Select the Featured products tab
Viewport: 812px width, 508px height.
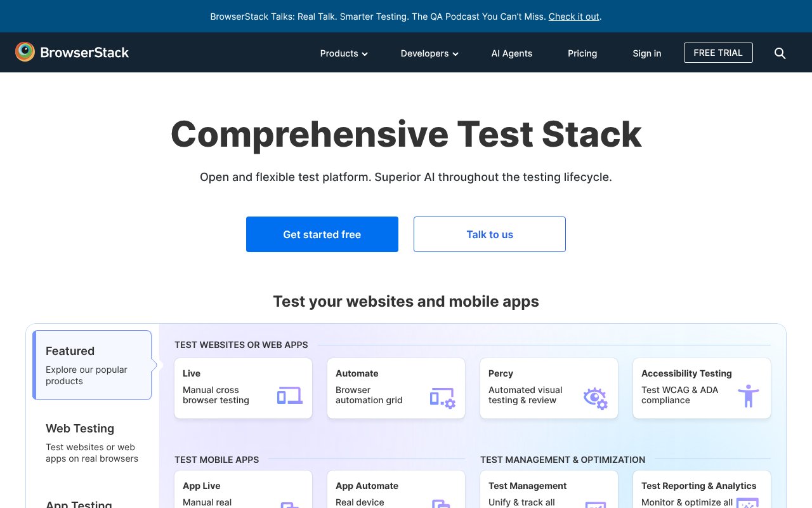[93, 365]
